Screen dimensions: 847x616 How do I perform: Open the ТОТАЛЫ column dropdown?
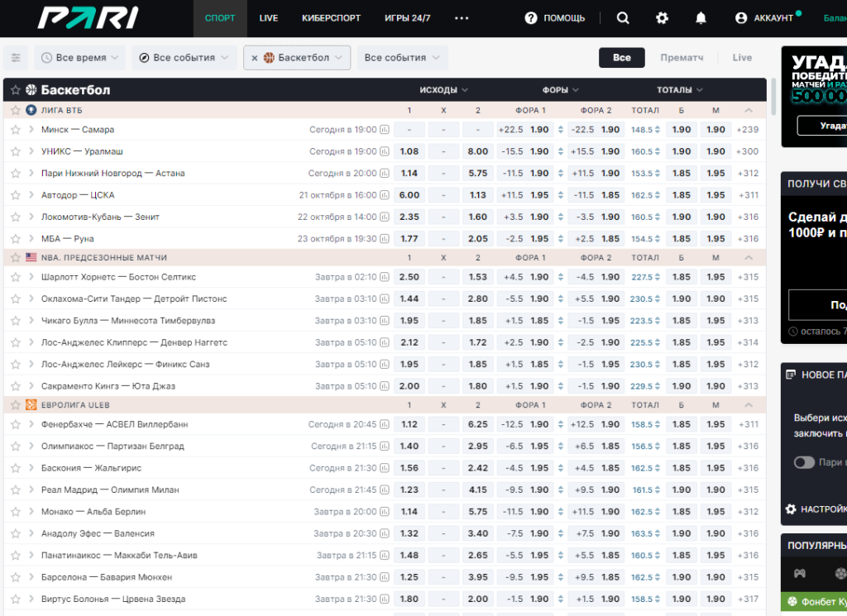coord(680,90)
